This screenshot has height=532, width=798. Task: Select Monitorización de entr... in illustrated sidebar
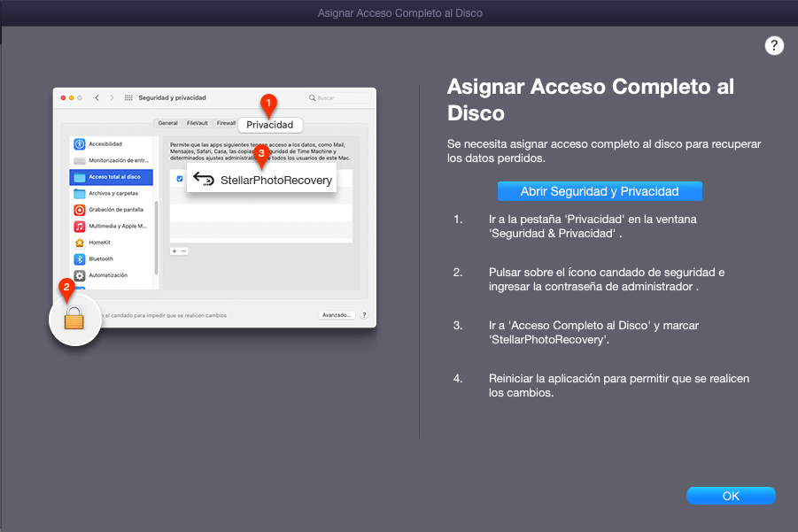click(x=111, y=160)
